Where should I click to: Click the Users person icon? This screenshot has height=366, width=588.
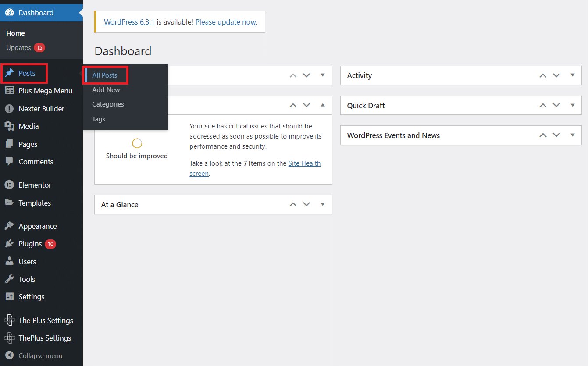(x=9, y=261)
